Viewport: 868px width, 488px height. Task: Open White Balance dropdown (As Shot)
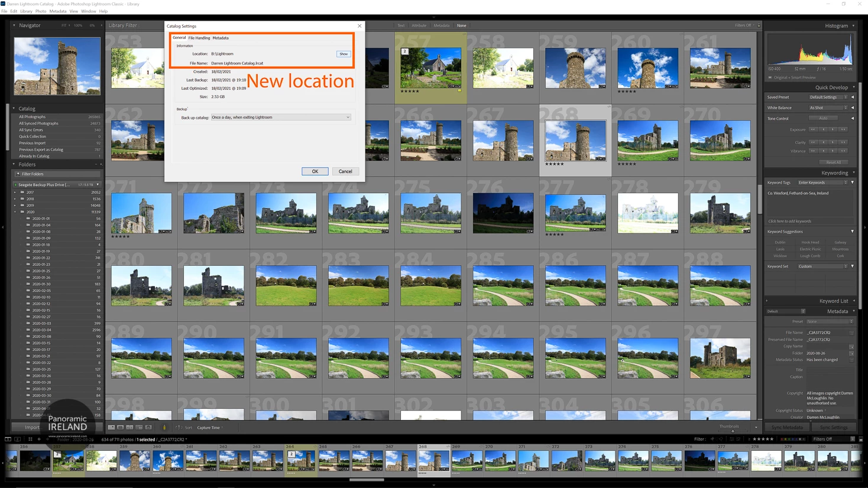tap(828, 108)
